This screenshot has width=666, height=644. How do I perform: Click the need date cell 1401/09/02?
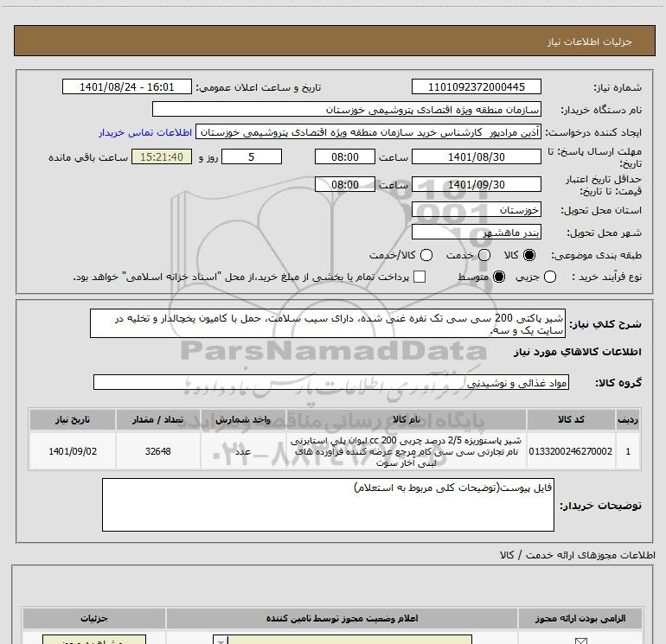pos(72,451)
